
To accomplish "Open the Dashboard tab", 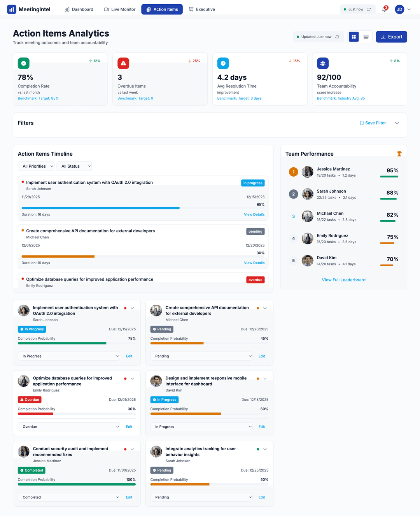I will point(79,9).
